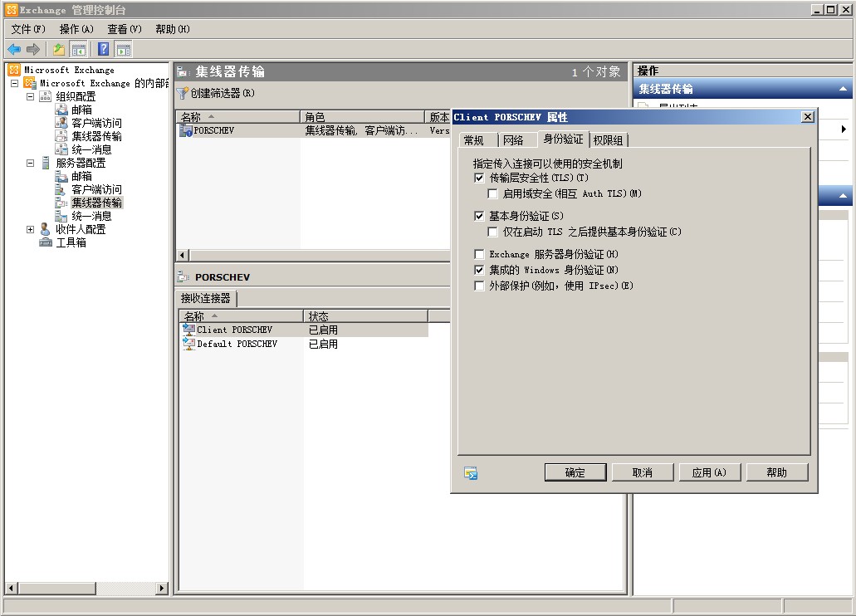Click the 统一消息 icon under 服务器配置

(61, 216)
